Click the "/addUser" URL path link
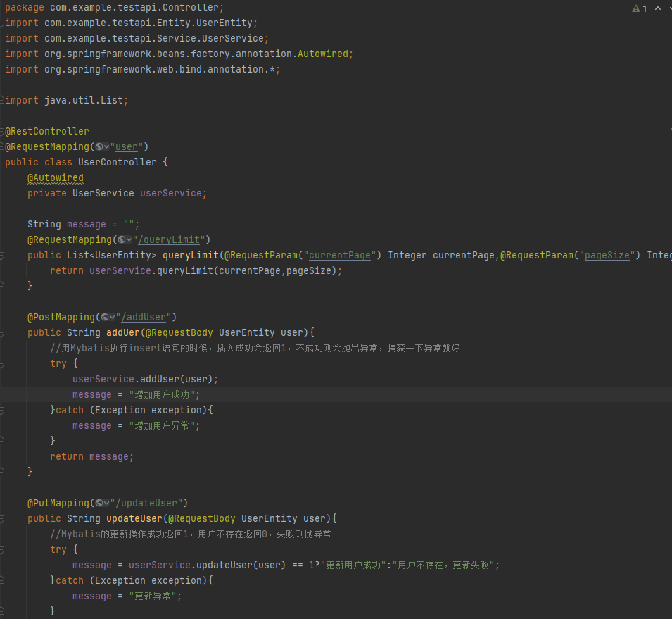 coord(146,317)
